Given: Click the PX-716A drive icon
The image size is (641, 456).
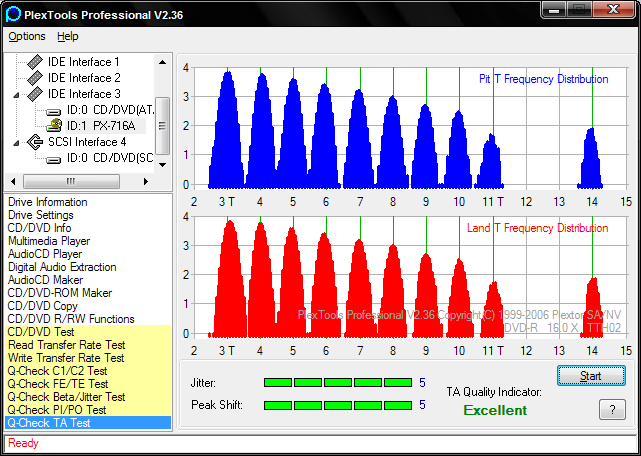Looking at the screenshot, I should 54,125.
